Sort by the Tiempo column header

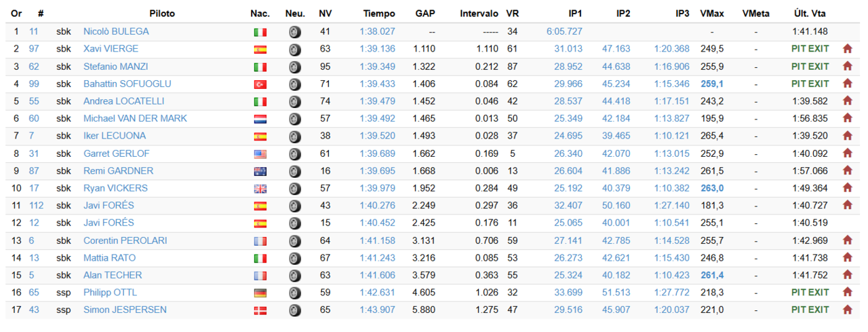(x=378, y=14)
